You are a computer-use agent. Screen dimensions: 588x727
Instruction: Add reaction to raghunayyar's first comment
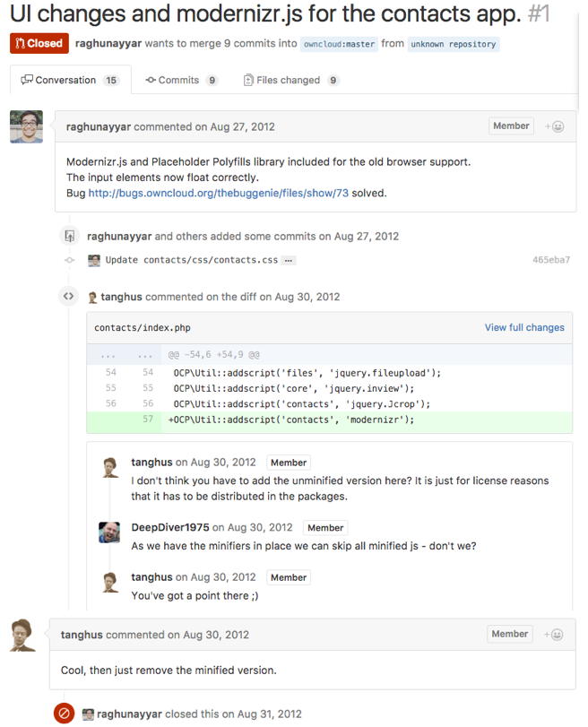[x=555, y=126]
